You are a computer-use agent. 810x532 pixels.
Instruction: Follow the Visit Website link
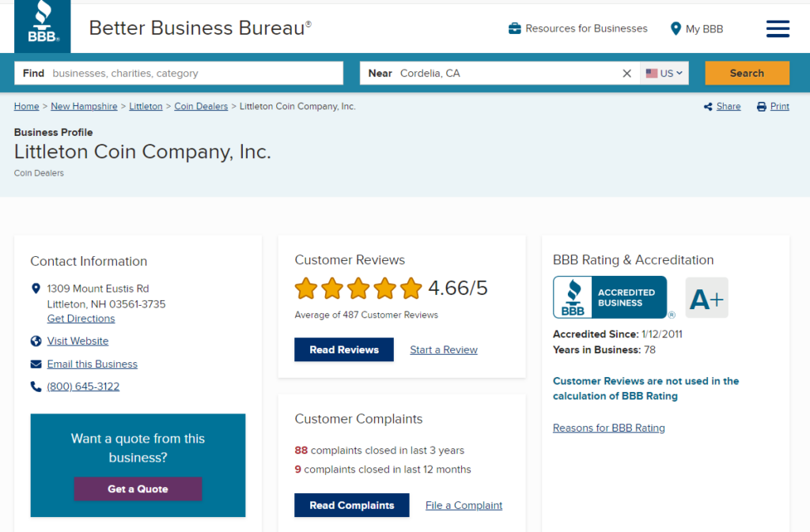pos(78,341)
